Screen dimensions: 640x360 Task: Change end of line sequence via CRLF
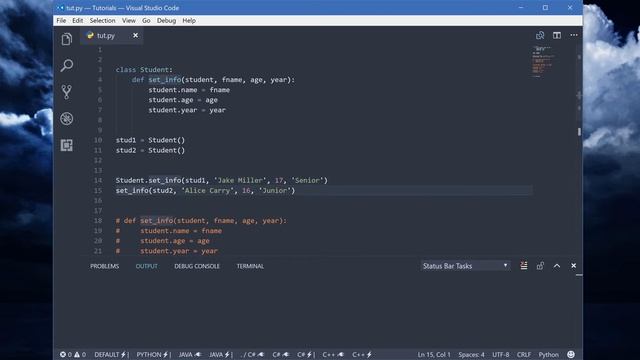coord(524,355)
